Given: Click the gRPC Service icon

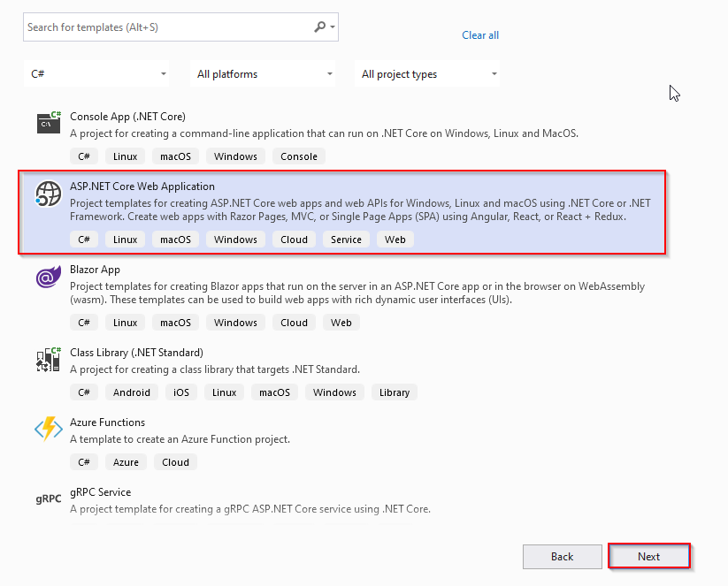Looking at the screenshot, I should [x=48, y=498].
